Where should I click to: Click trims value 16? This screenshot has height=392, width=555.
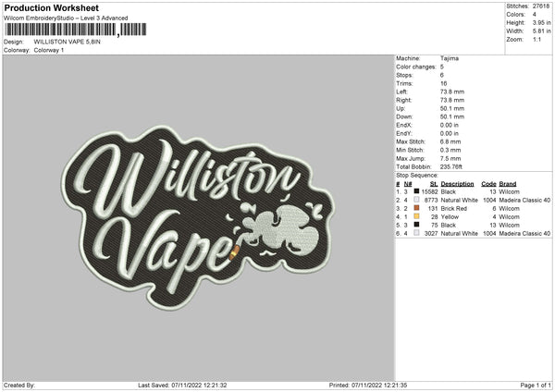[x=443, y=83]
